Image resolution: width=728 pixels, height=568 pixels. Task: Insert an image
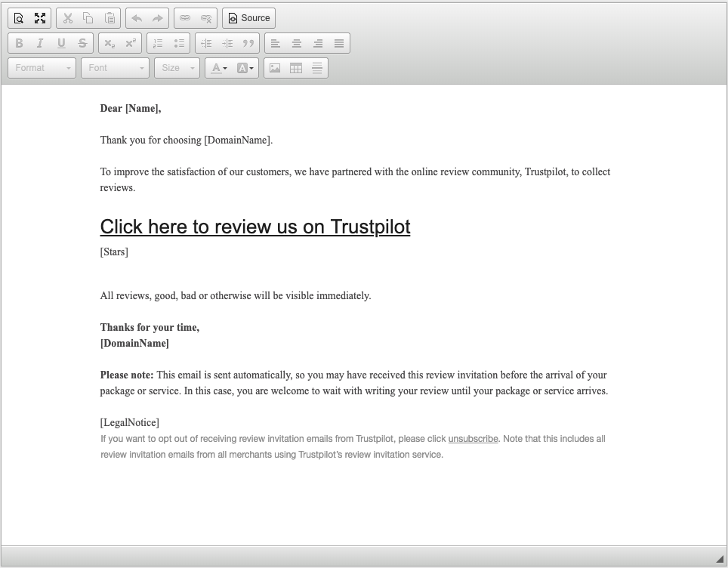(275, 68)
